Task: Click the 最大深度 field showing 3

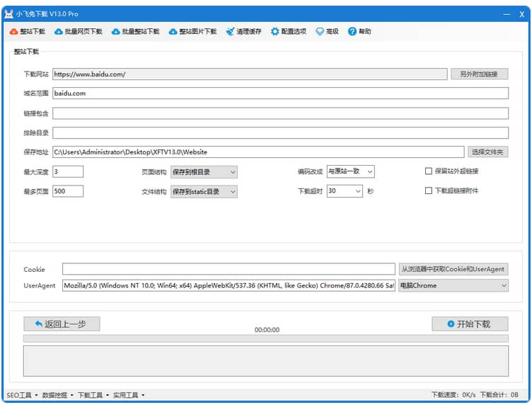Action: point(68,171)
